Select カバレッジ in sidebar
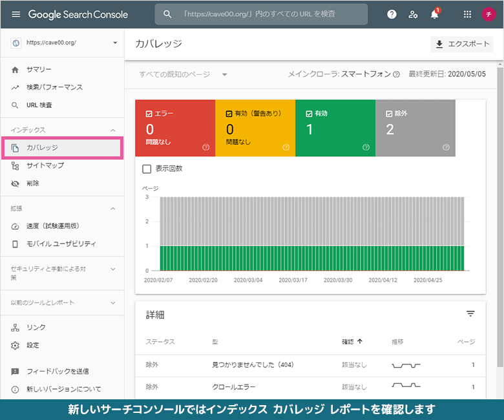This screenshot has width=504, height=420. coord(63,148)
